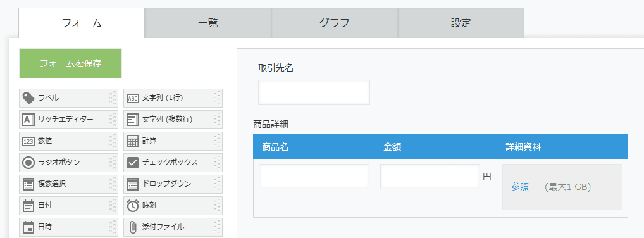
Task: Click the フォームを保存 button
Action: 70,63
